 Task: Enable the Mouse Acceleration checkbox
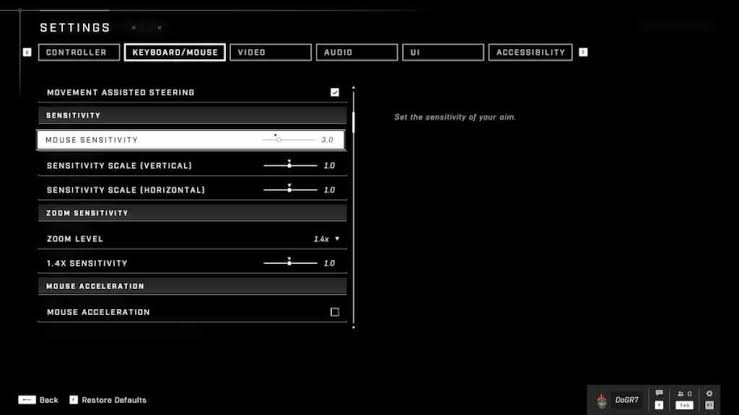coord(335,312)
